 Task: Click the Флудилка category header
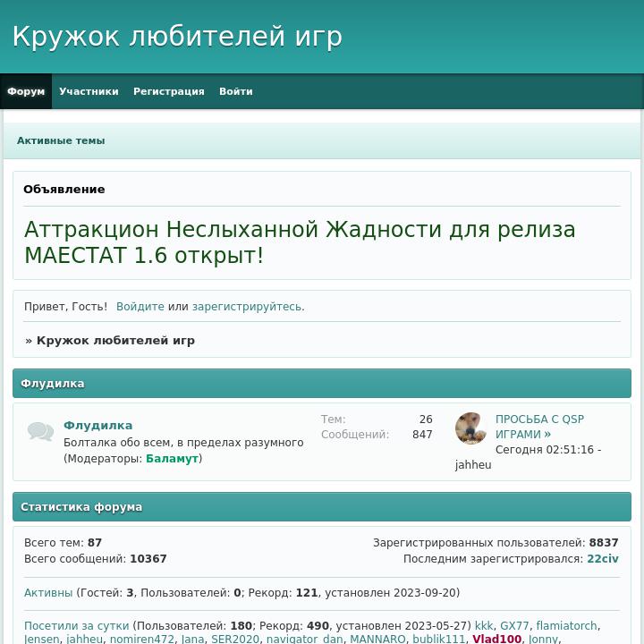point(322,383)
